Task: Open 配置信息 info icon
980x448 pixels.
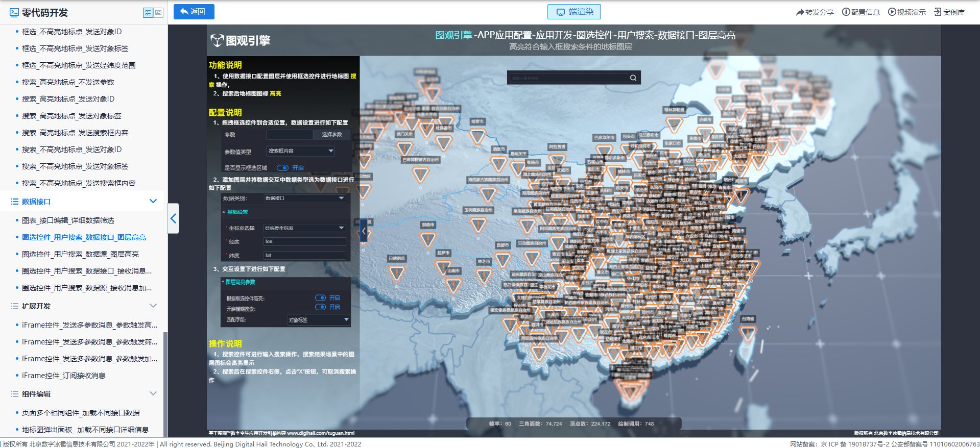Action: (846, 12)
